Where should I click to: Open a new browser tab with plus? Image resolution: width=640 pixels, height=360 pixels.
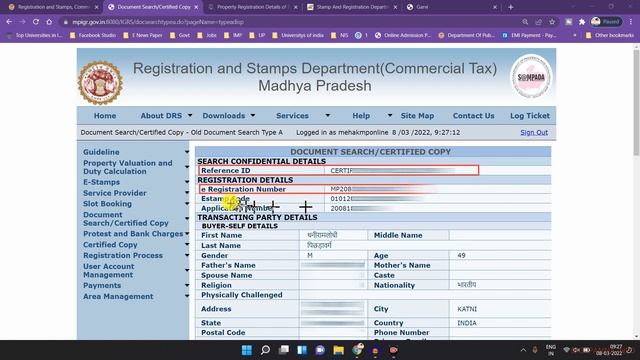click(511, 7)
